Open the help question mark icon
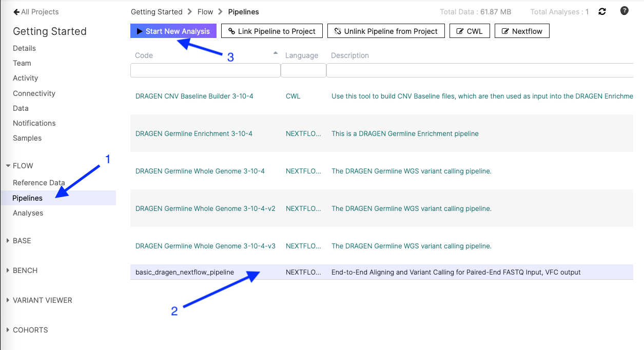 625,11
